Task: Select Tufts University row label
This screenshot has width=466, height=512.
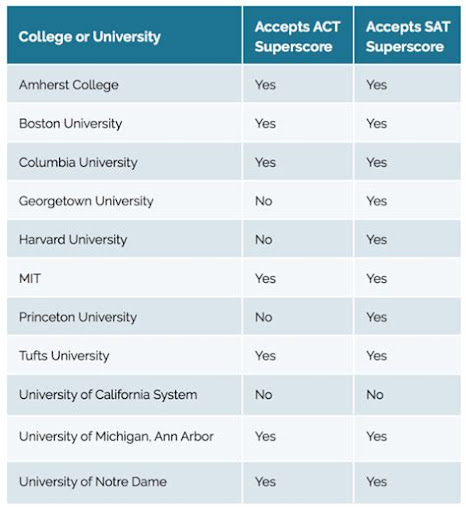Action: [x=64, y=356]
